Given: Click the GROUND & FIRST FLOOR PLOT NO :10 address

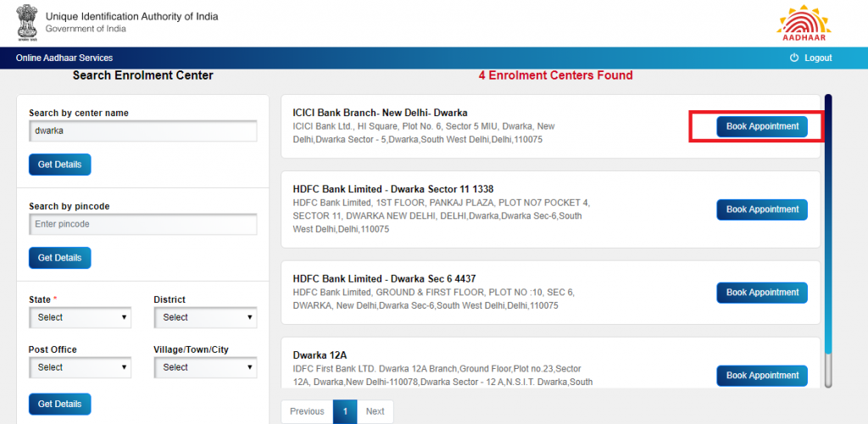Looking at the screenshot, I should coord(433,298).
